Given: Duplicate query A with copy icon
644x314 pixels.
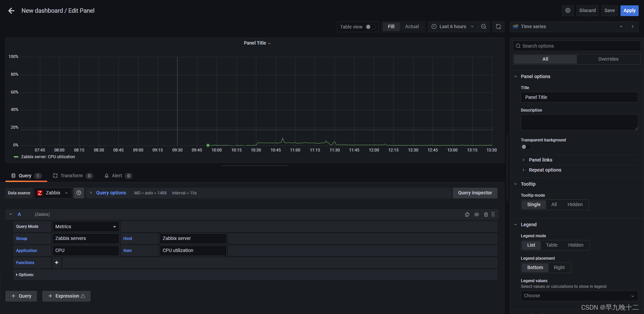Looking at the screenshot, I should pyautogui.click(x=467, y=214).
